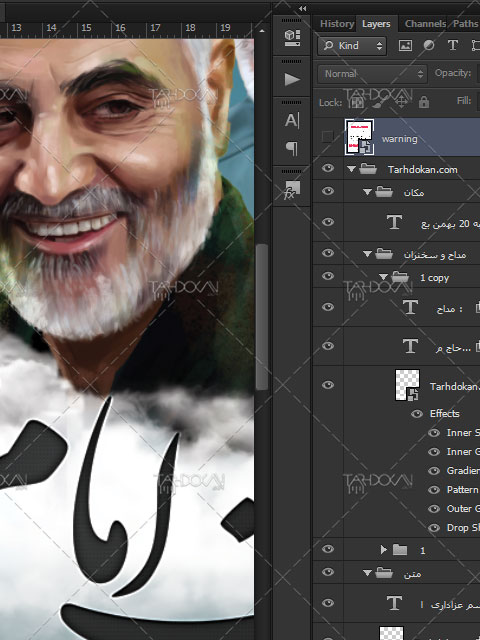
Task: Select the warning layer thumbnail
Action: 359,137
